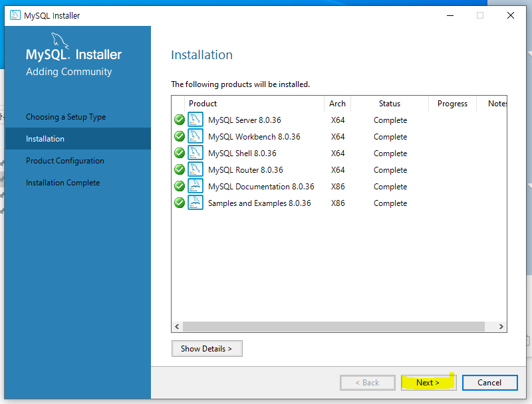Click Complete status of MySQL Router
The width and height of the screenshot is (532, 404).
390,170
